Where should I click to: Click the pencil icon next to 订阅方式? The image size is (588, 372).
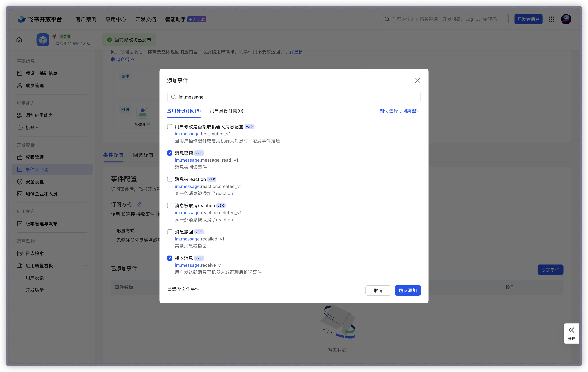point(139,204)
